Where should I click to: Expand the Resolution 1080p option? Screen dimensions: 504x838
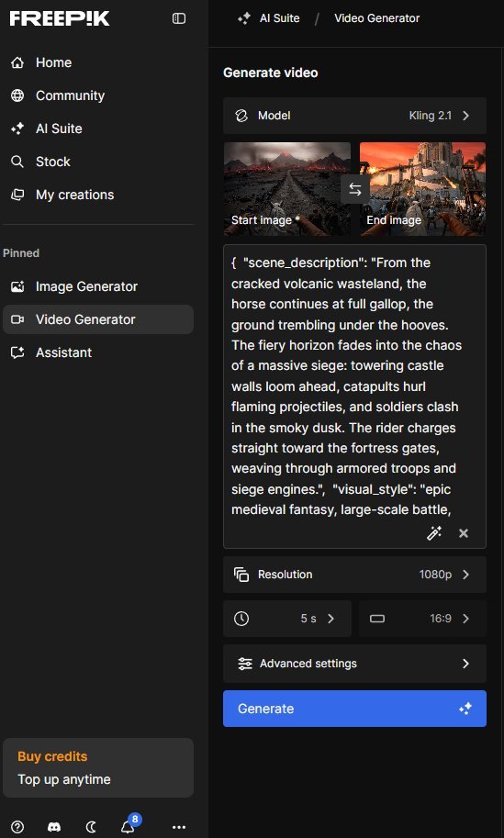click(354, 575)
